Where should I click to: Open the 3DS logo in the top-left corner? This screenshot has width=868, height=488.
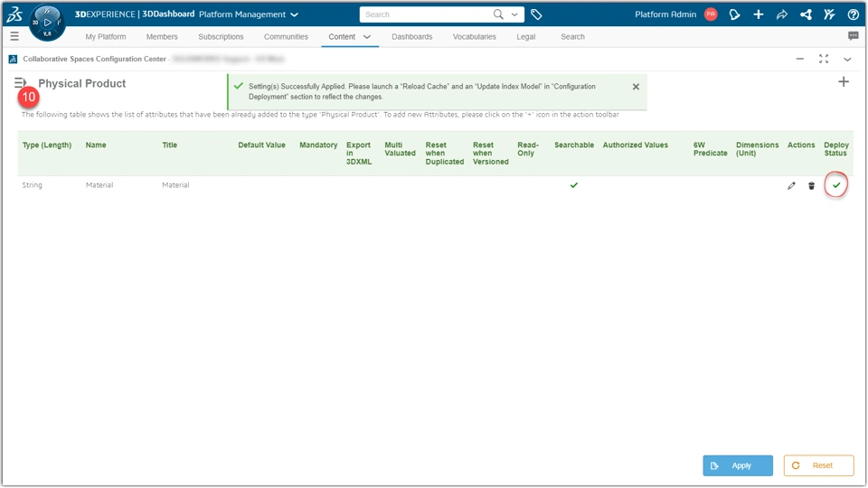(x=14, y=14)
